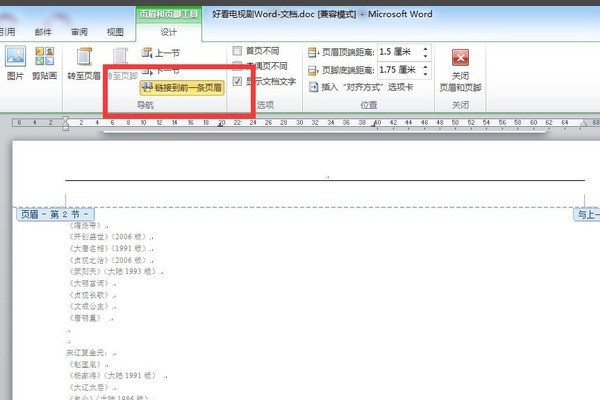Increase header top distance with up arrow
600x400 pixels.
point(426,49)
